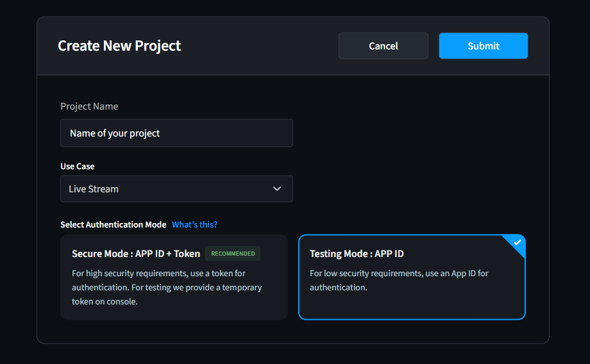The image size is (590, 364).
Task: Click the "Secure Mode : APP ID + Token" heading
Action: [136, 254]
